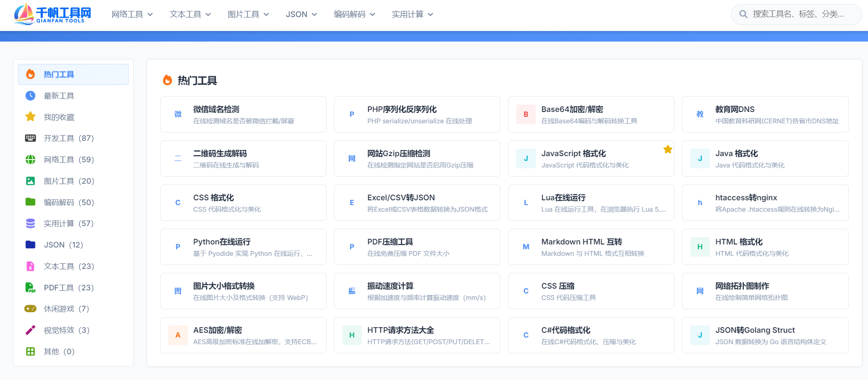Click the green folder icon for 编码解码

[x=30, y=202]
